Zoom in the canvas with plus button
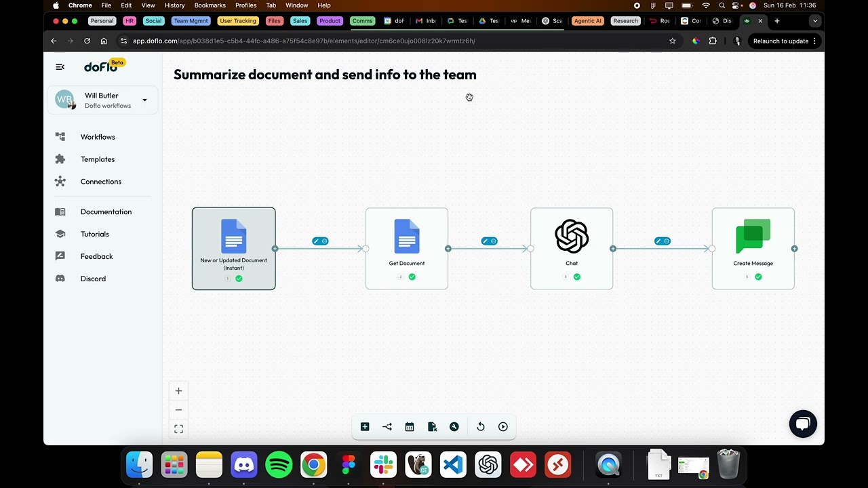Viewport: 868px width, 488px height. point(178,390)
